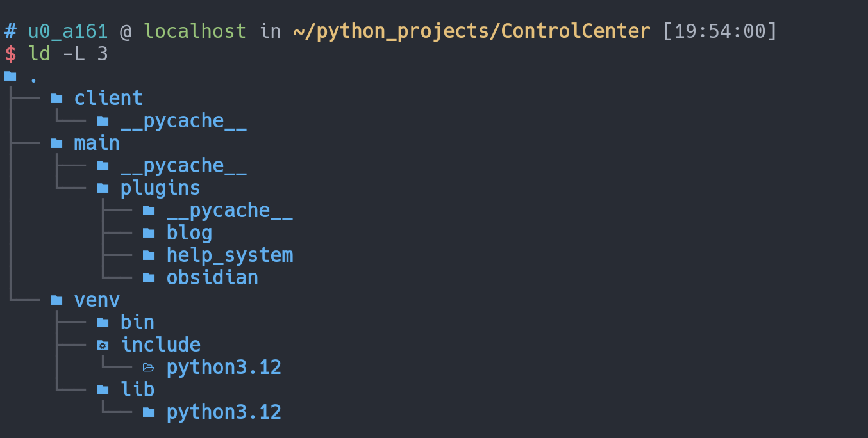
Task: Click the gear folder icon beside include
Action: click(x=103, y=345)
